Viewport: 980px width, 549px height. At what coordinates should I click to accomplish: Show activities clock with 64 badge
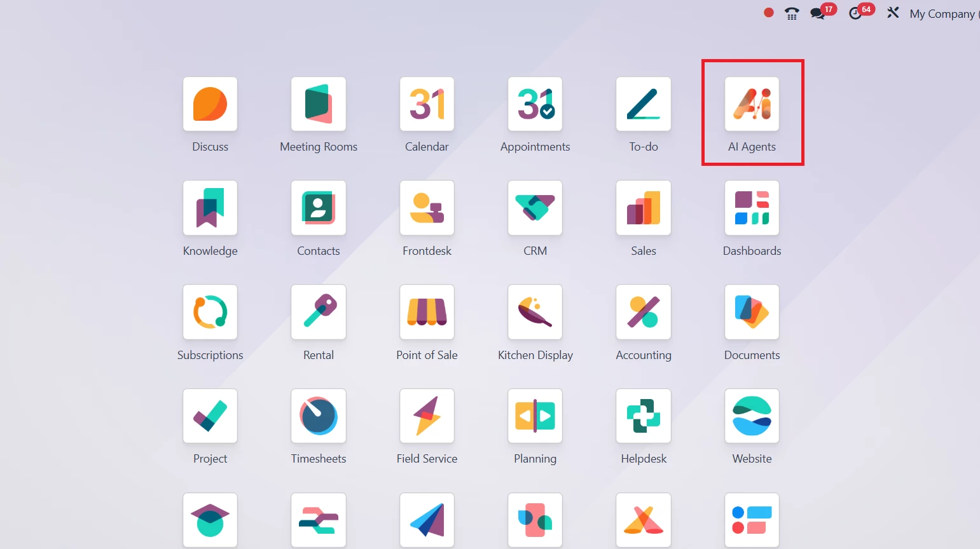(x=856, y=13)
